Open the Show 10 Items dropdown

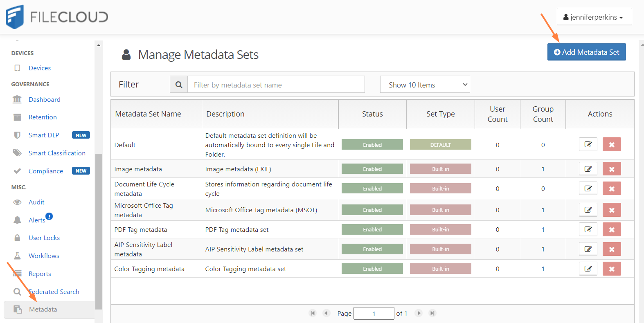[x=425, y=85]
